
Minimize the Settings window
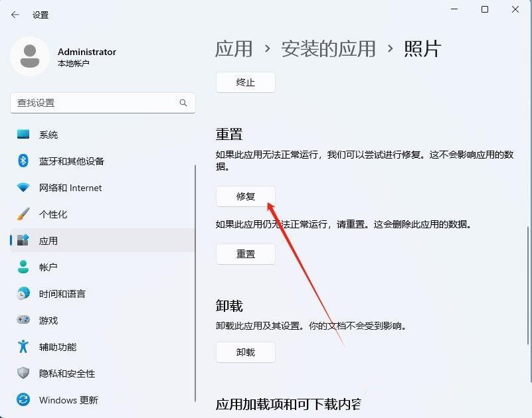pyautogui.click(x=454, y=9)
